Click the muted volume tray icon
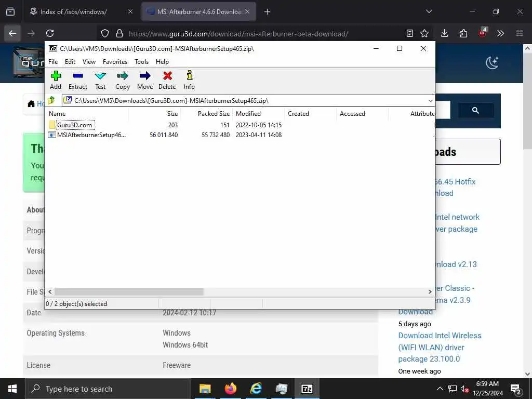Screen dimensions: 532x399 click(x=464, y=389)
